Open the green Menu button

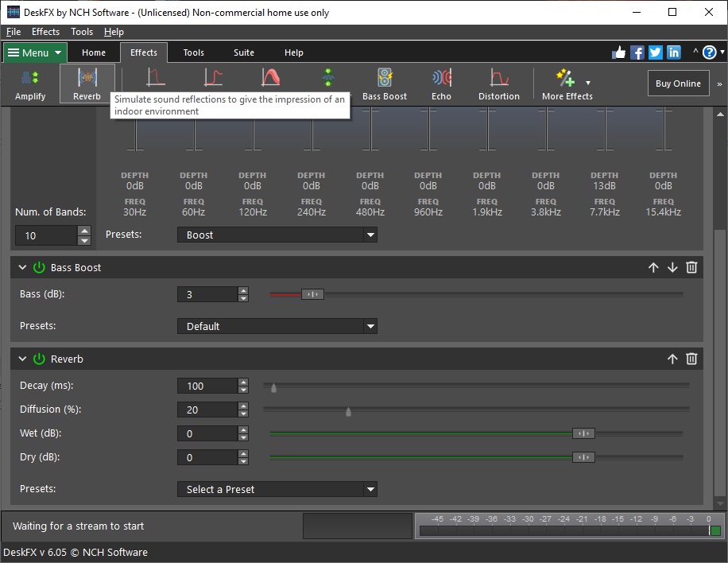click(34, 52)
